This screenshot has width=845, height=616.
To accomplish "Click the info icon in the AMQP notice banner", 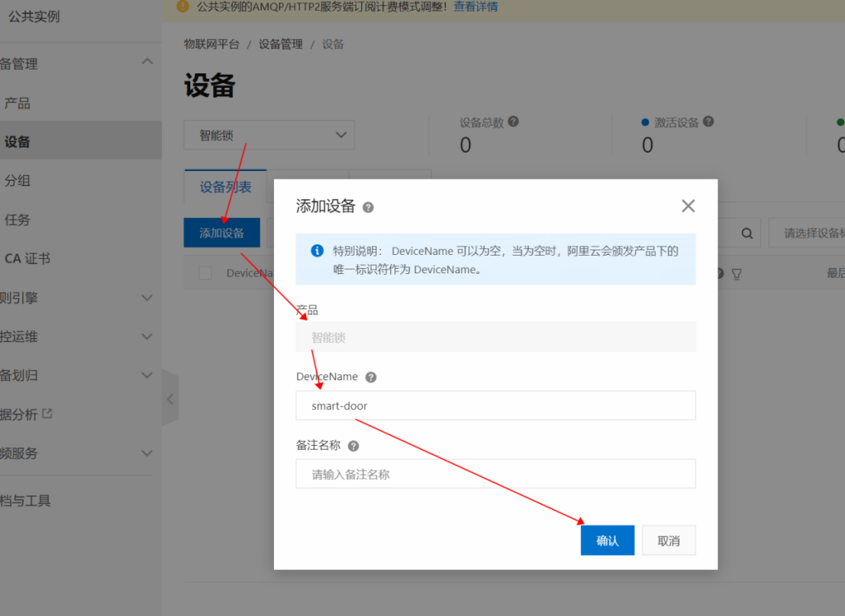I will [x=182, y=7].
